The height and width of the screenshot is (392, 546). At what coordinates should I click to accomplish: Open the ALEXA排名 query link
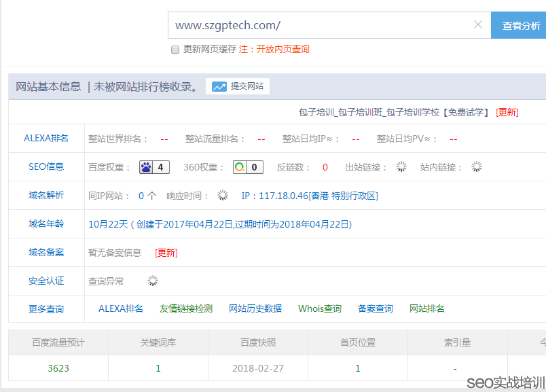point(121,309)
